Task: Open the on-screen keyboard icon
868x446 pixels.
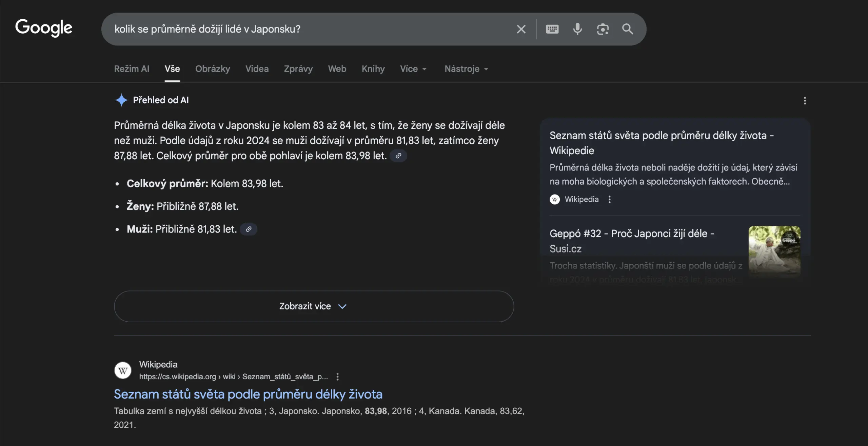Action: 552,29
